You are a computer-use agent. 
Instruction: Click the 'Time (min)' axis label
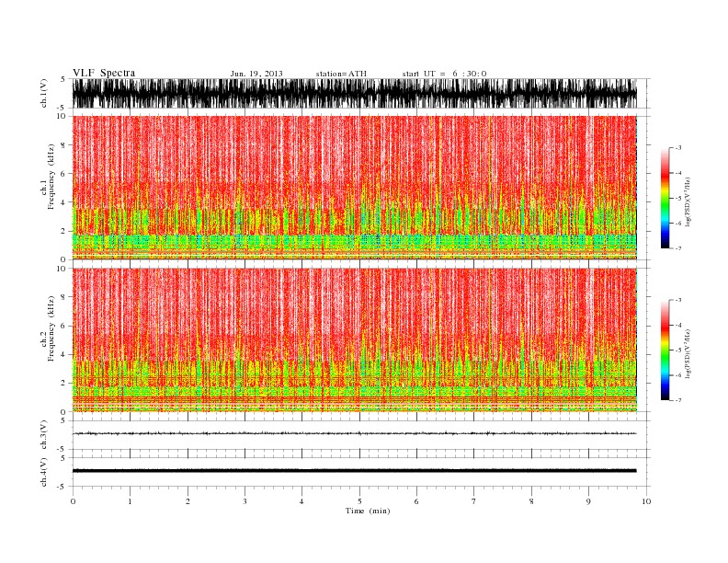(x=368, y=511)
